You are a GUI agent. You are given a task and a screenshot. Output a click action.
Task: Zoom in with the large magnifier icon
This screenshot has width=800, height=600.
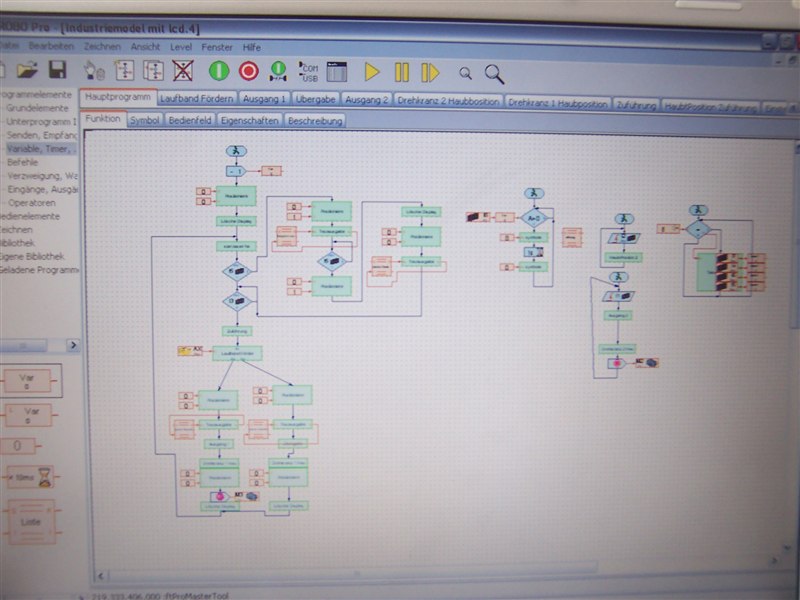(x=494, y=74)
